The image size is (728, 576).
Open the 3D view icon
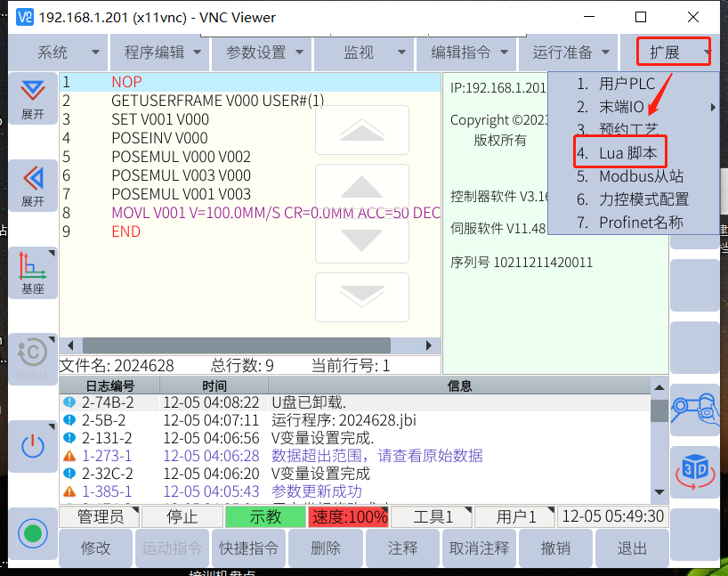point(694,471)
